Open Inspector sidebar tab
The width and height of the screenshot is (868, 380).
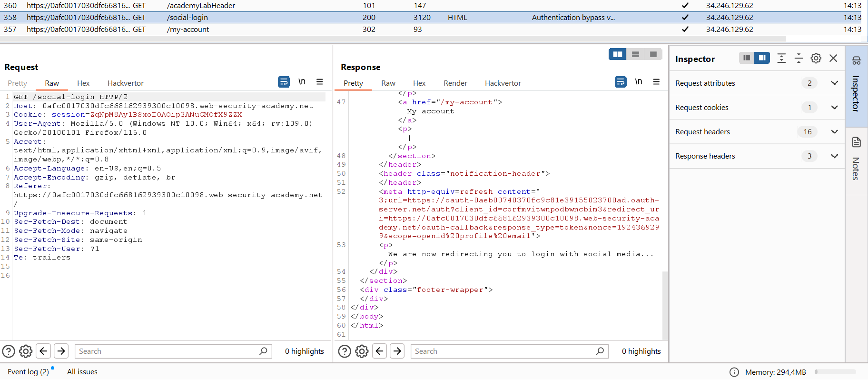click(856, 86)
